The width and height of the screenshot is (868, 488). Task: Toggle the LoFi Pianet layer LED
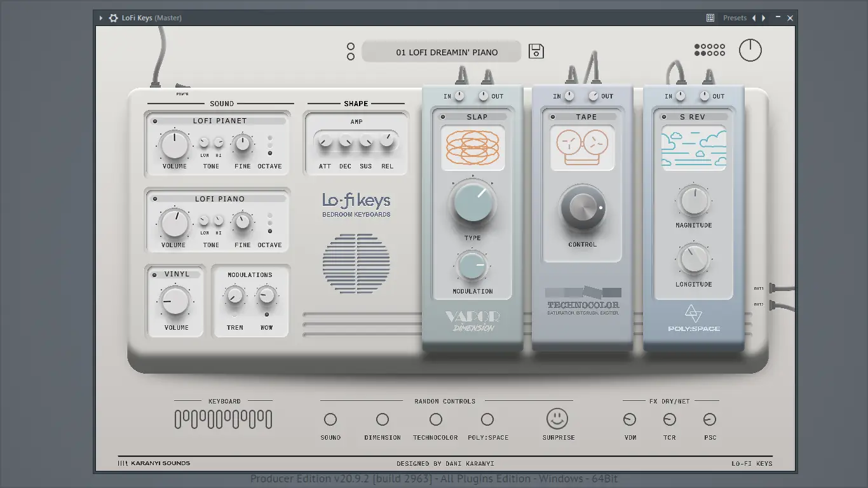tap(155, 121)
